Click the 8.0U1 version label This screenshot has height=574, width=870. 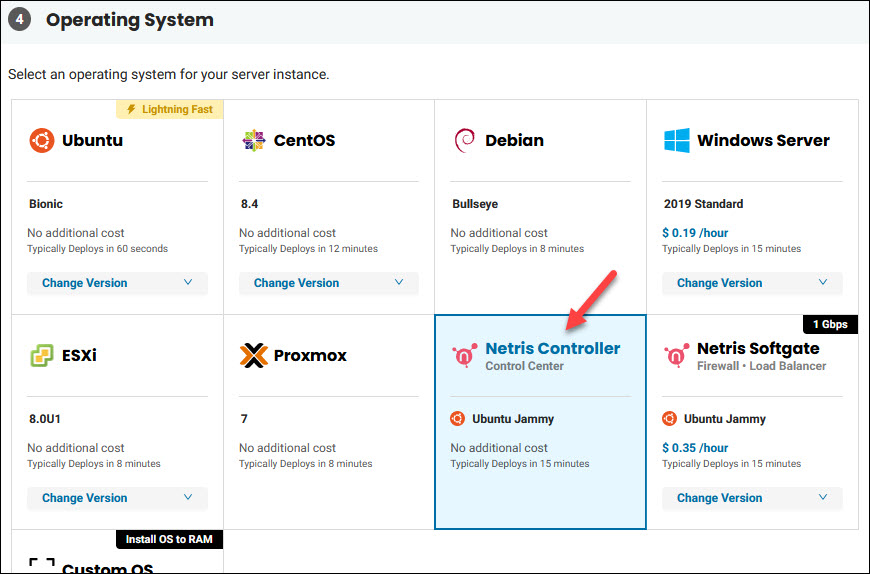pos(44,419)
